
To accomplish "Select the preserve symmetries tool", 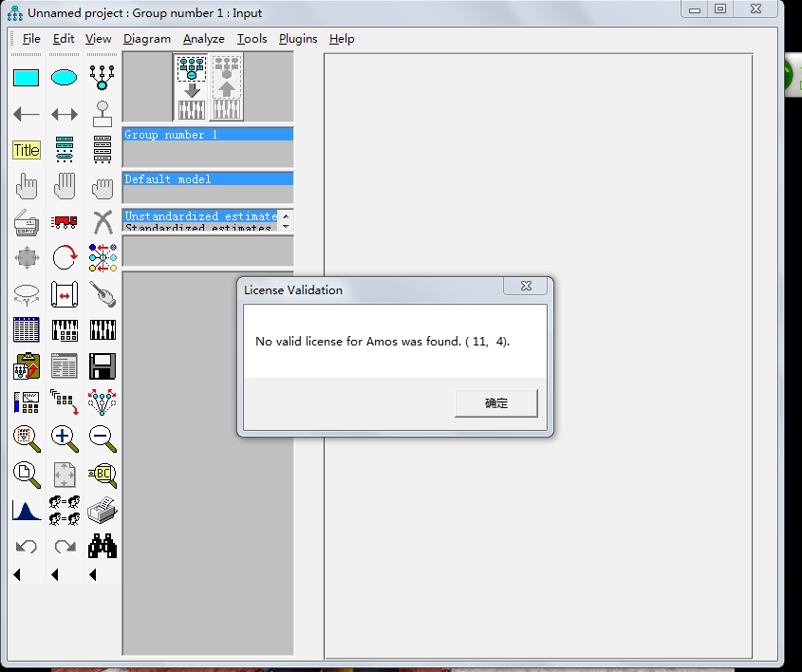I will pos(103,402).
